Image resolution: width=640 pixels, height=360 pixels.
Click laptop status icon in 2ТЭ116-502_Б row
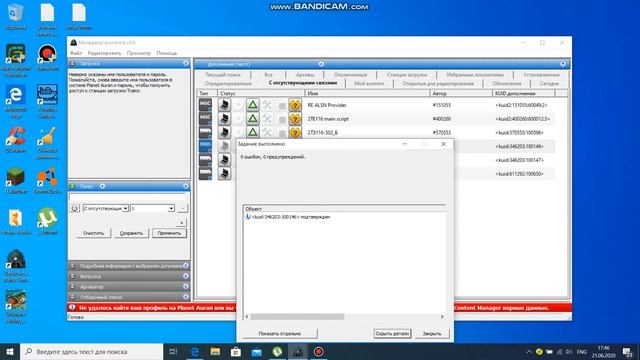click(x=224, y=132)
